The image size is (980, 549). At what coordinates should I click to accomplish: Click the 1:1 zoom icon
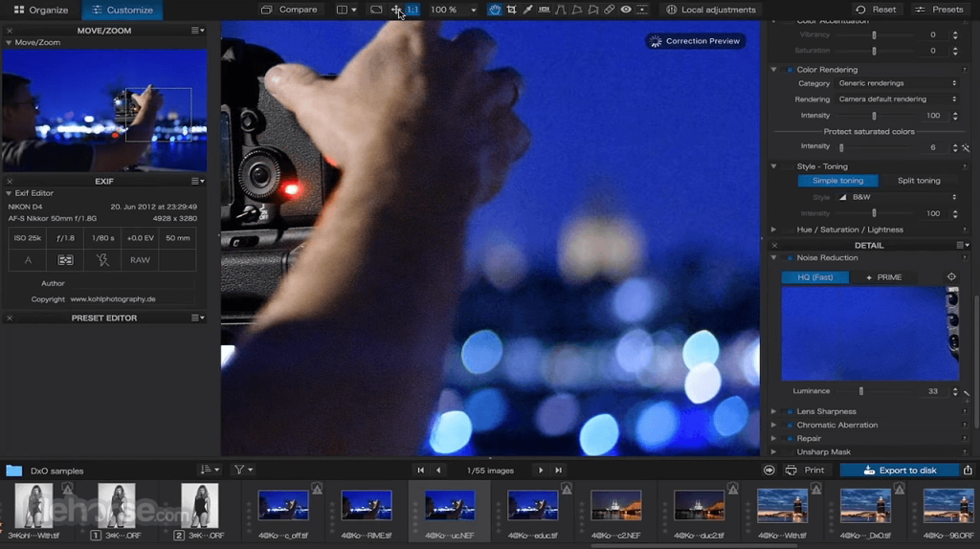412,10
